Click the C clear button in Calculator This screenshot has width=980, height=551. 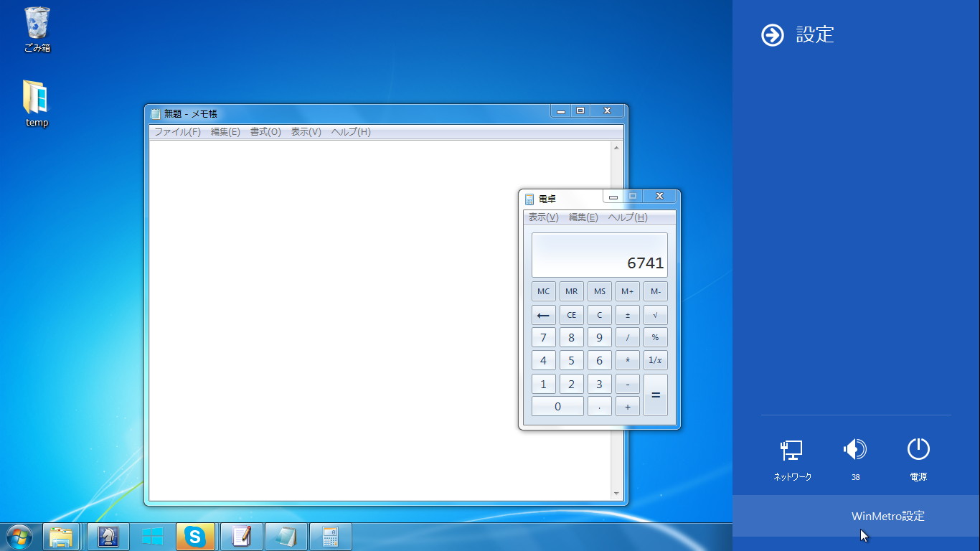[x=599, y=314]
